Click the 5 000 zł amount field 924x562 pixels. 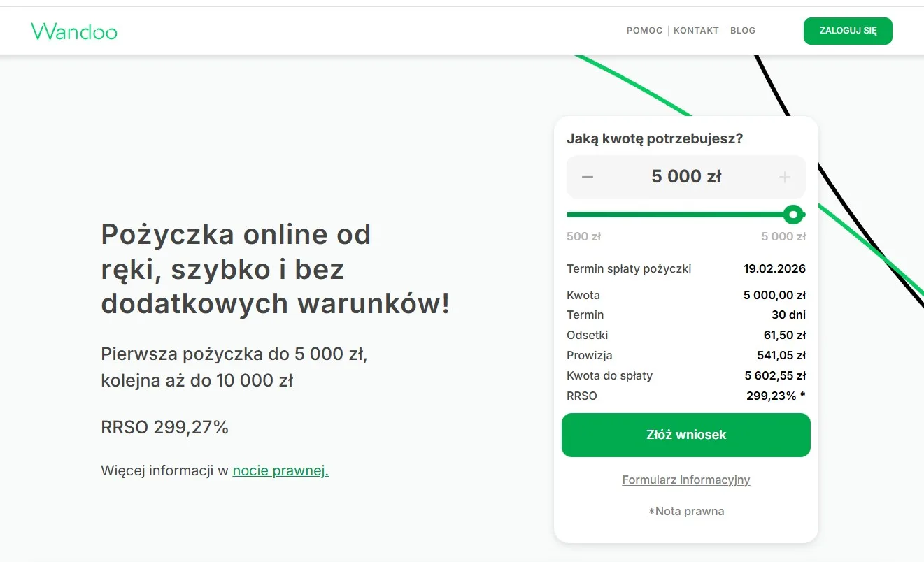686,177
